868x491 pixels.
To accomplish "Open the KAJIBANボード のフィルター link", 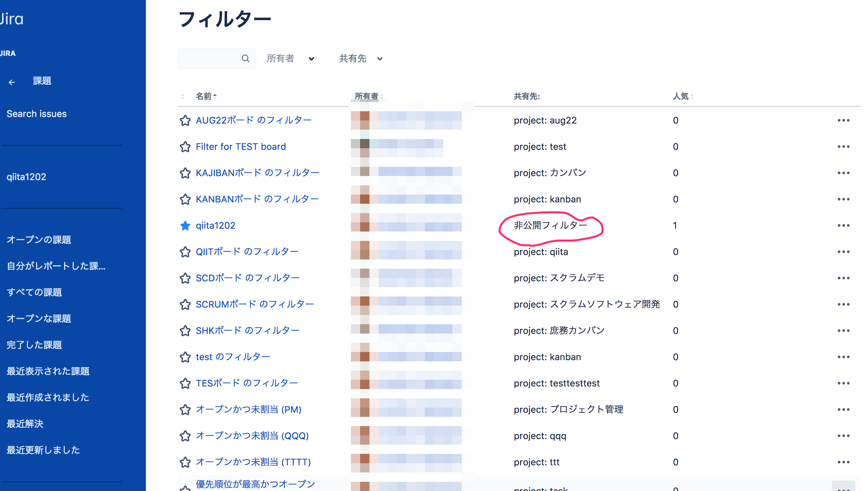I will 258,173.
